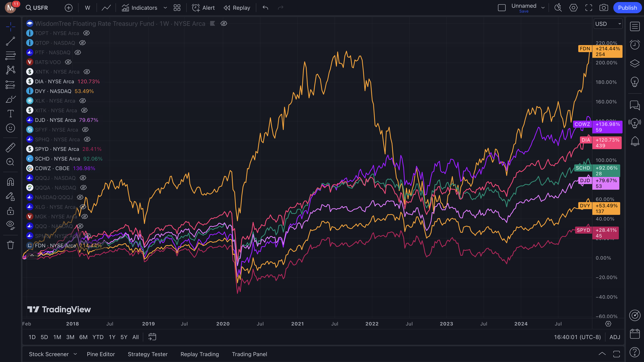Open the calendar panel icon
Viewport: 644px width, 362px height.
[635, 334]
